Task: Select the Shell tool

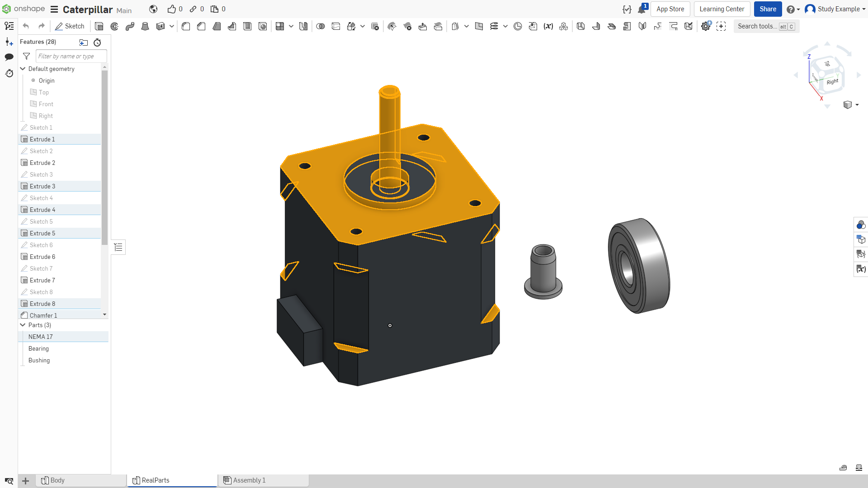Action: [247, 26]
